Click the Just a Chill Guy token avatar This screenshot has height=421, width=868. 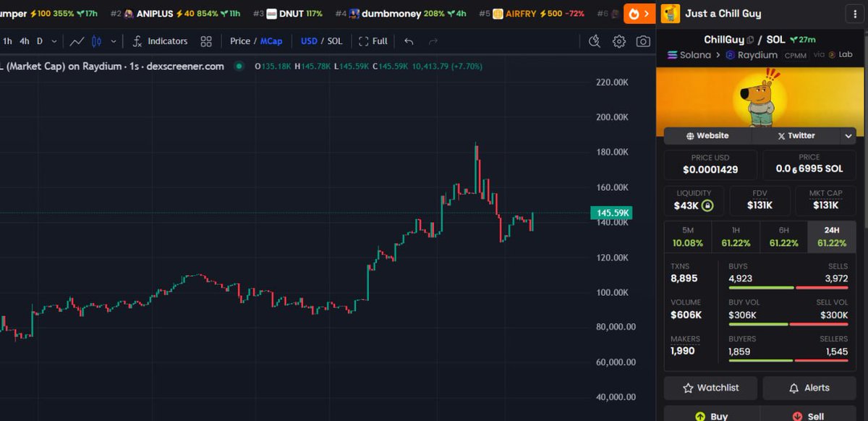coord(671,14)
